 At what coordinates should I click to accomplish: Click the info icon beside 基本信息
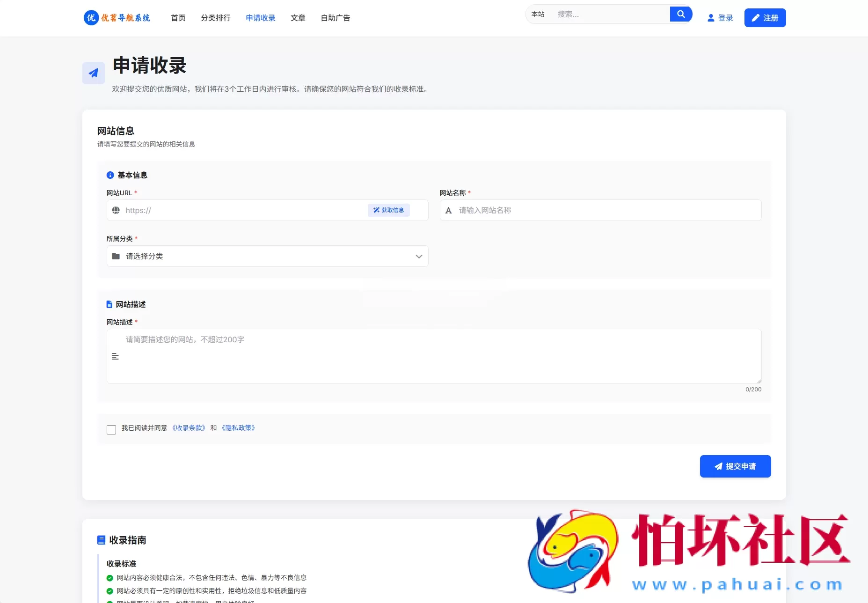[110, 175]
